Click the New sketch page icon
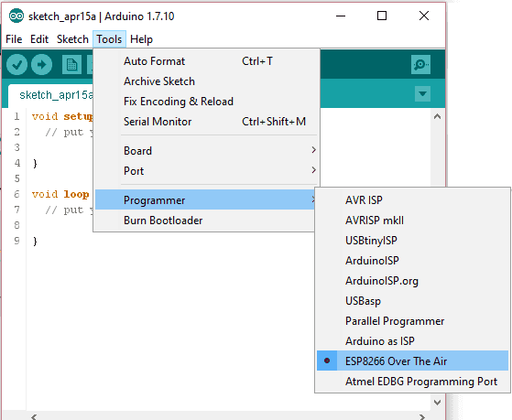The width and height of the screenshot is (512, 420). (x=71, y=64)
